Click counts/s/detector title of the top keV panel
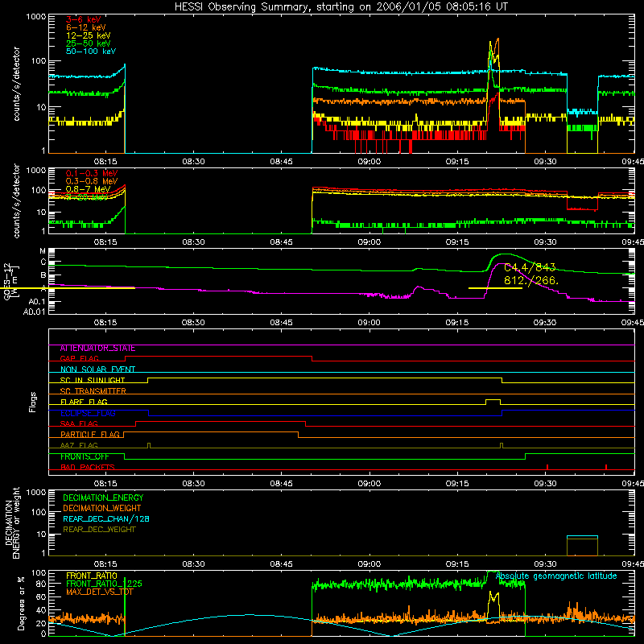Viewport: 644px width, 644px height. [16, 84]
